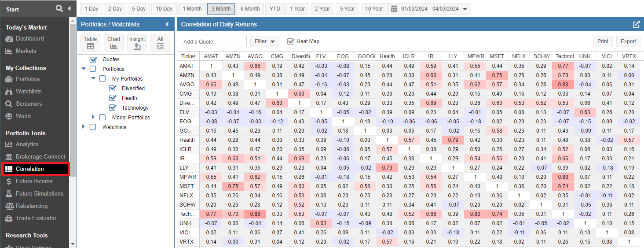The image size is (644, 248).
Task: Collapse the Portfolios / Watchlists panel
Action: [x=167, y=24]
